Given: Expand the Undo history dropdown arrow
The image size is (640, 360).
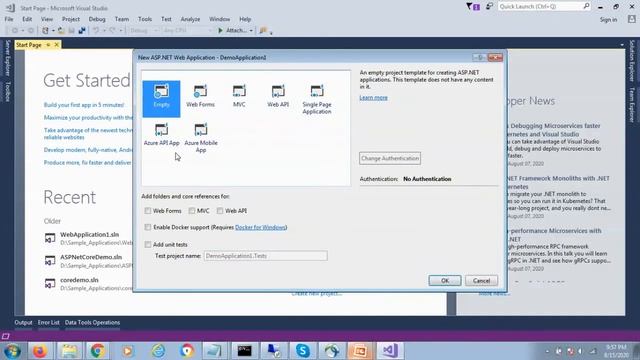Looking at the screenshot, I should tap(104, 31).
